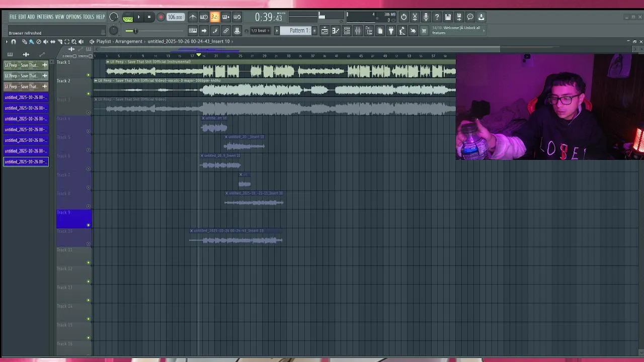The height and width of the screenshot is (362, 644).
Task: Click the 106.000 tempo display
Action: pyautogui.click(x=175, y=17)
